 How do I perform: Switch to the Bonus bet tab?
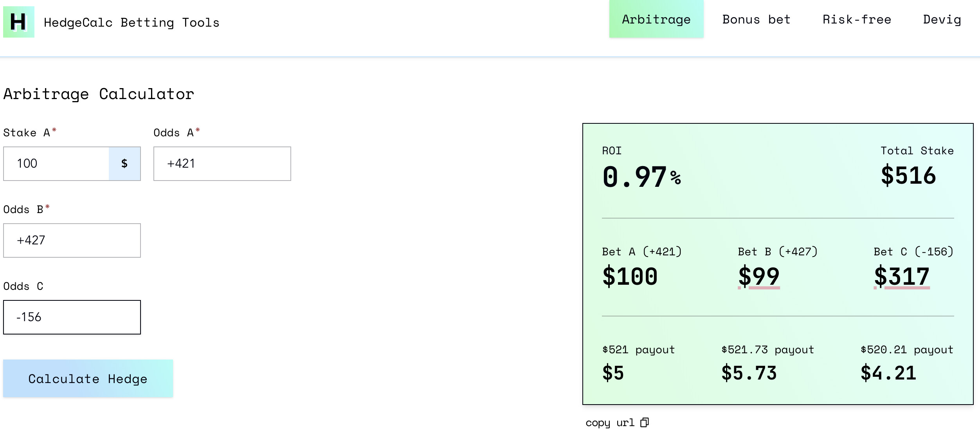(x=756, y=20)
